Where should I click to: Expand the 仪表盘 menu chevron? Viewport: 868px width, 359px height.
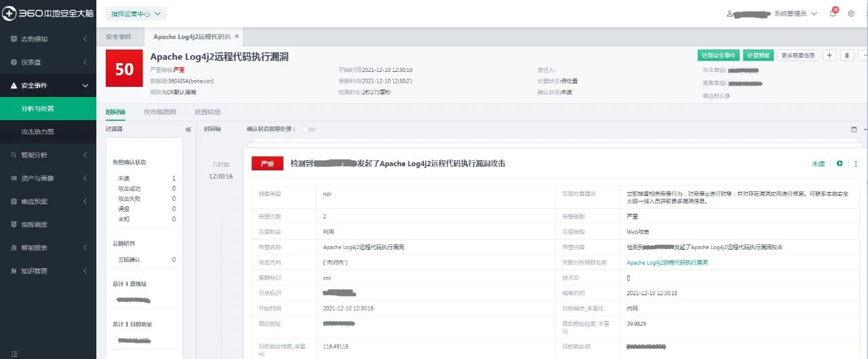(85, 62)
